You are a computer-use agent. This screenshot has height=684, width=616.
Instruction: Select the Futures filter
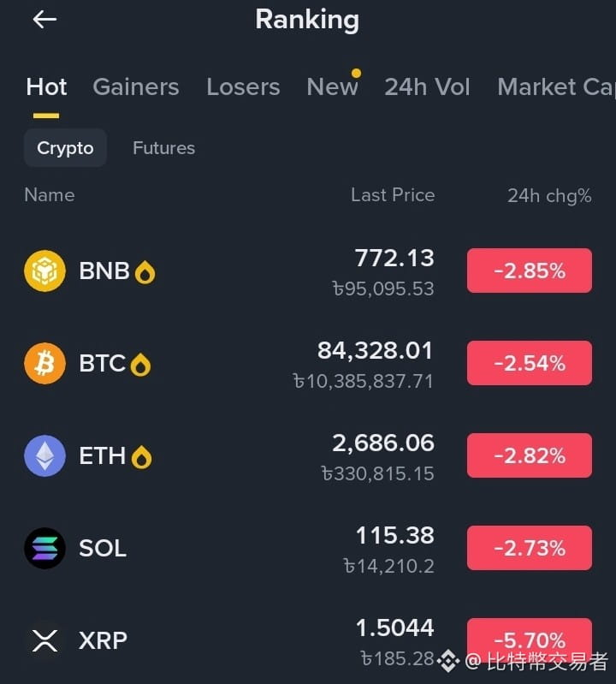tap(164, 148)
